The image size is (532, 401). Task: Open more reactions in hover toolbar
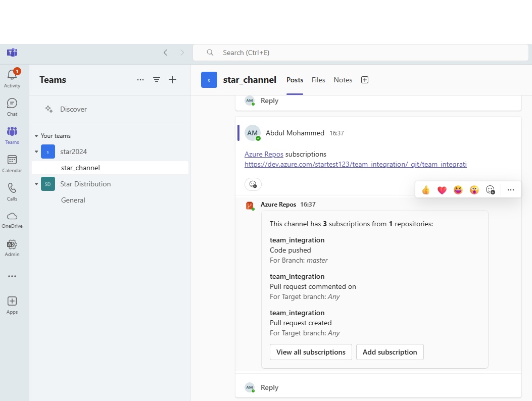point(490,190)
